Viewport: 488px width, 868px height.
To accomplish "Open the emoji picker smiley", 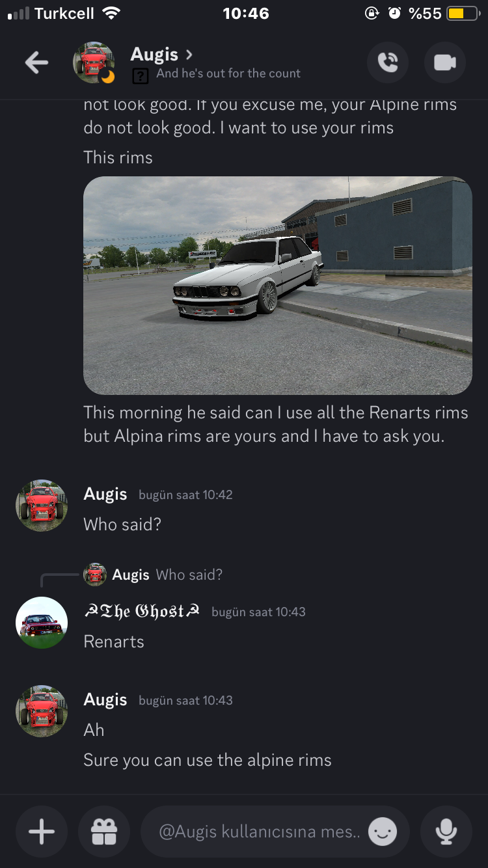I will pos(383,832).
